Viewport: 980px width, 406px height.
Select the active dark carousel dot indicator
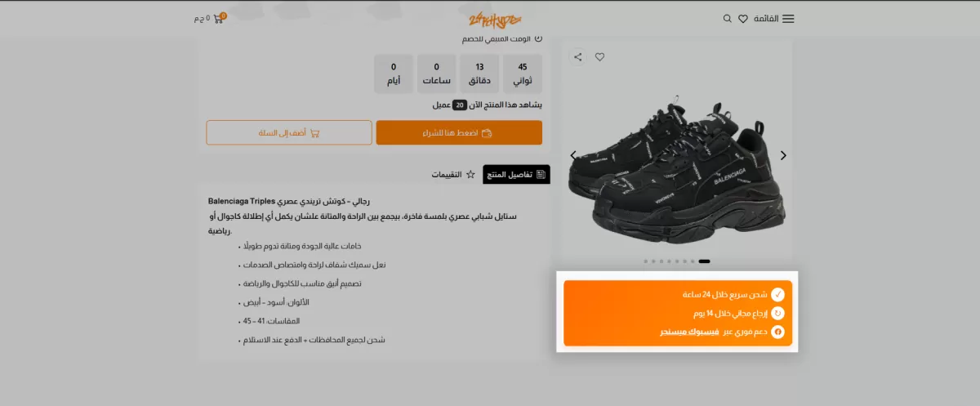coord(704,261)
